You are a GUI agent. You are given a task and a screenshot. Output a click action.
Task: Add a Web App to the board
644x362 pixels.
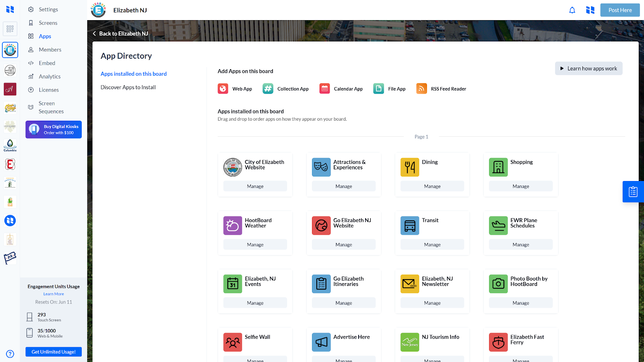[235, 88]
